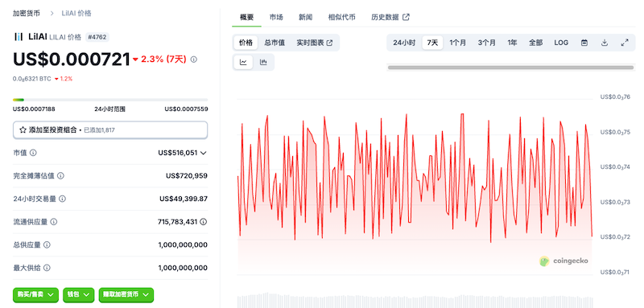Click the 2.3% (7天) change text
The width and height of the screenshot is (644, 308).
click(163, 60)
